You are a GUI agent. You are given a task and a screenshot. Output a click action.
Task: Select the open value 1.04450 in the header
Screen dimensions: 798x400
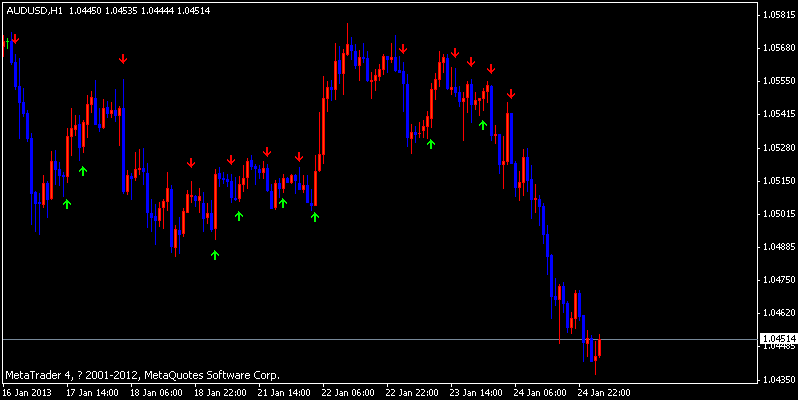click(x=86, y=10)
